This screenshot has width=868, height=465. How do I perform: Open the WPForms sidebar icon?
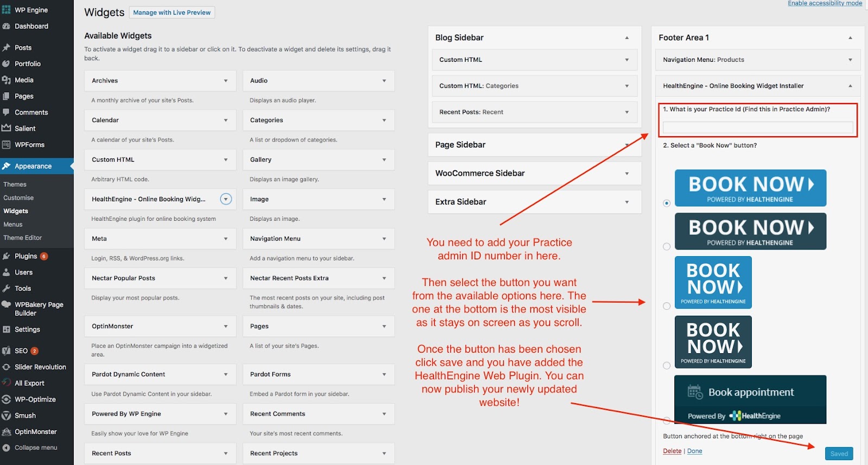(7, 145)
